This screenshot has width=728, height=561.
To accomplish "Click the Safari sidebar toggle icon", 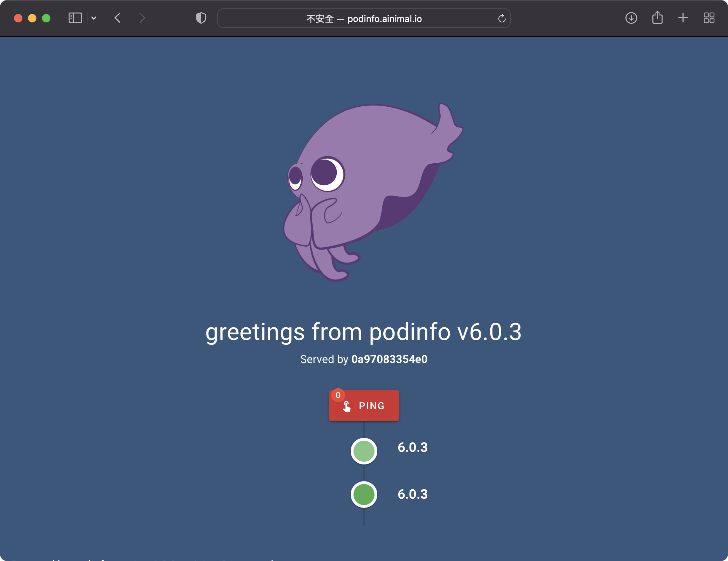I will (x=75, y=18).
